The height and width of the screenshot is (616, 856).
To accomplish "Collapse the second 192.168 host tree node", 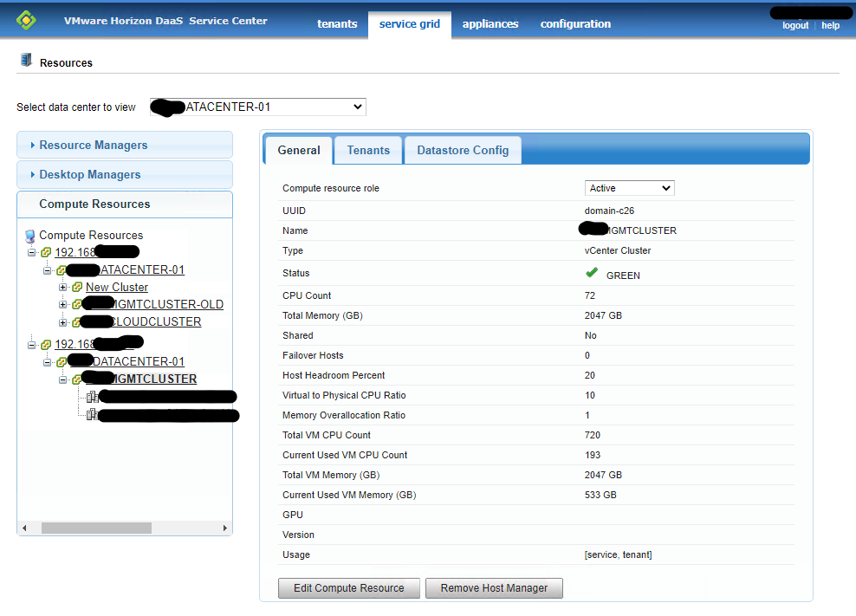I will (x=32, y=345).
